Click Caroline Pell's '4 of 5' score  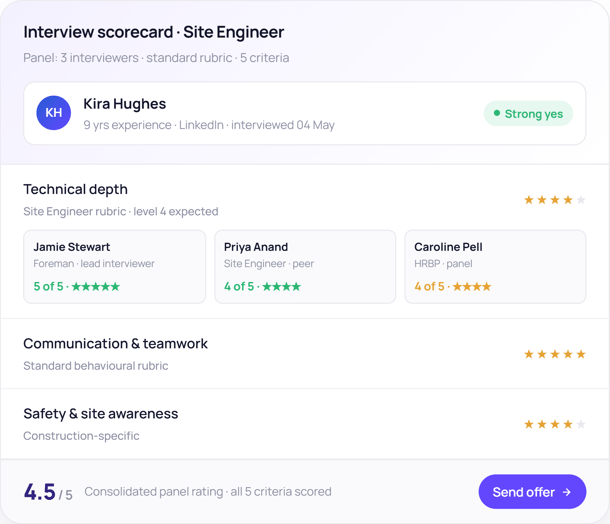coord(452,286)
